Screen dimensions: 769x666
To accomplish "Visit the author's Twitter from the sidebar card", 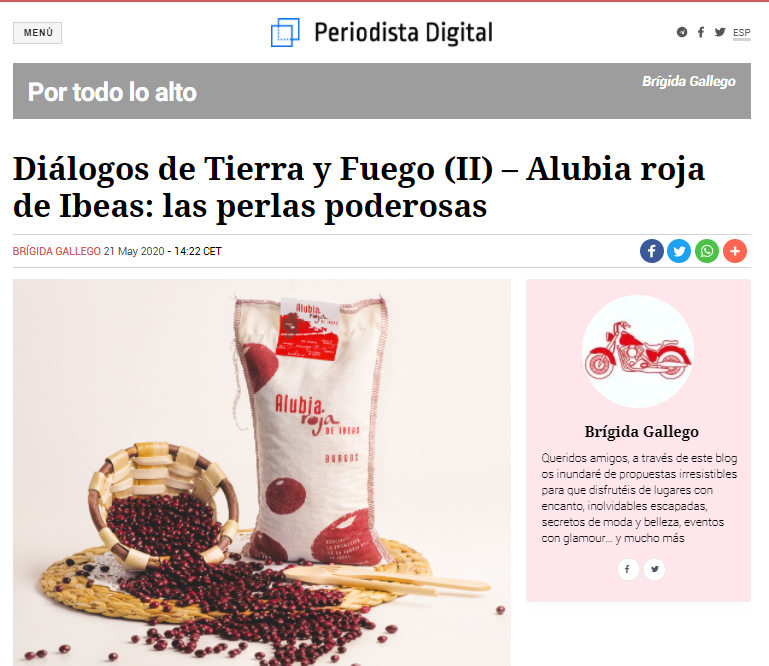I will pos(655,569).
